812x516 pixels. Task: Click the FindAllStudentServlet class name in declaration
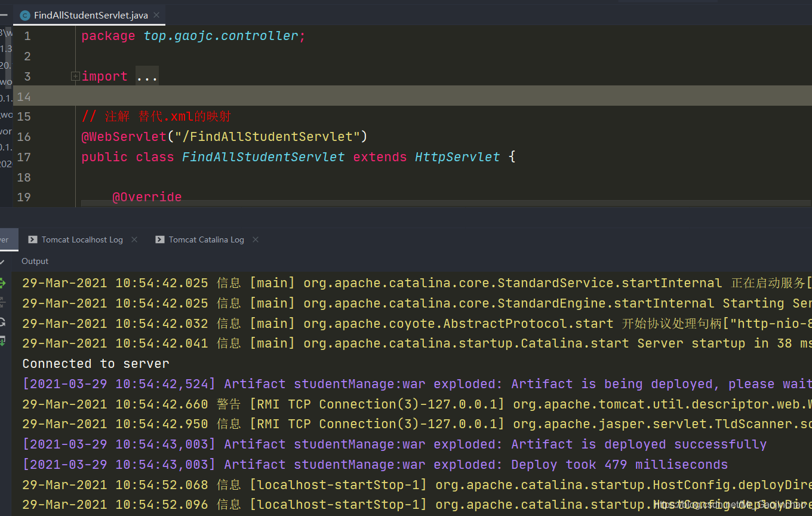(263, 157)
